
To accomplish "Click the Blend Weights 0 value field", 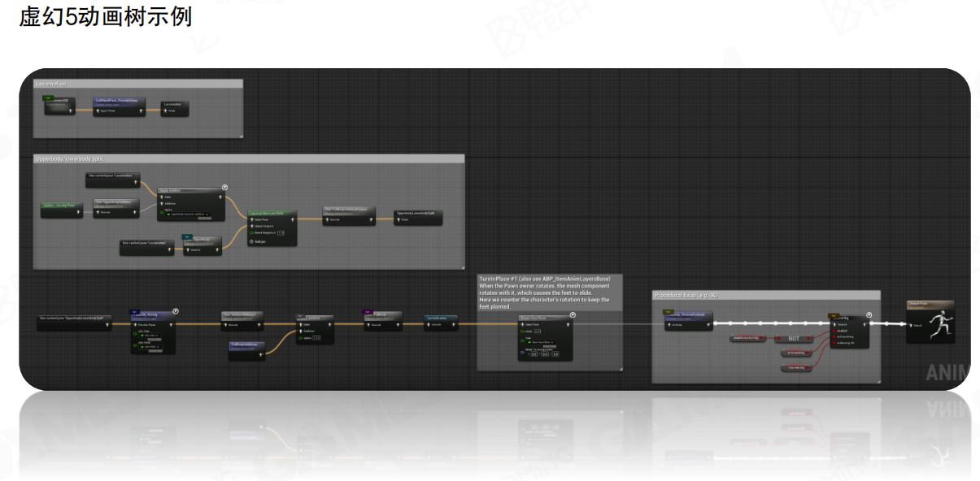I will tap(281, 232).
